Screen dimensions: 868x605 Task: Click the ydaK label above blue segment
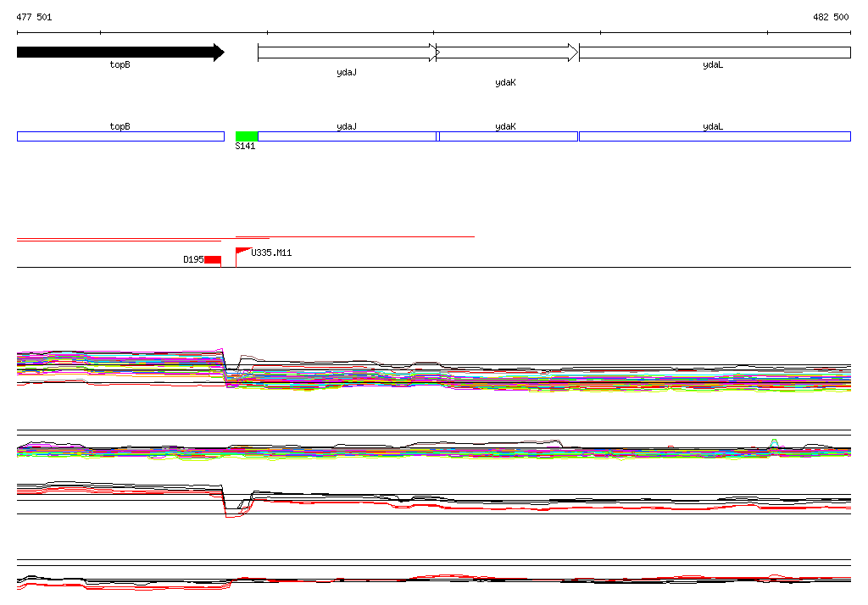click(x=505, y=126)
